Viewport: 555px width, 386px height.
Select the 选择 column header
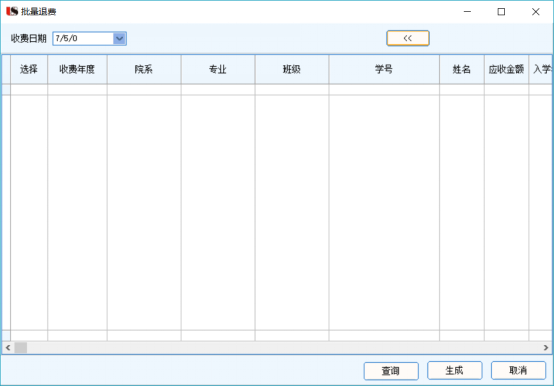[29, 69]
